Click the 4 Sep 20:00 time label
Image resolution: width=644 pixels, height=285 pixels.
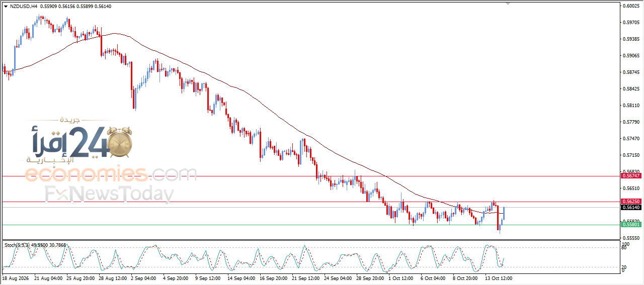(x=176, y=278)
